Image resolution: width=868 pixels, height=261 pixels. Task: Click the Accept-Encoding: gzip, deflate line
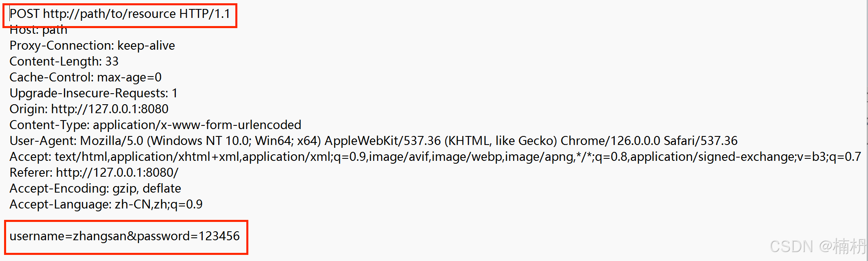[95, 189]
